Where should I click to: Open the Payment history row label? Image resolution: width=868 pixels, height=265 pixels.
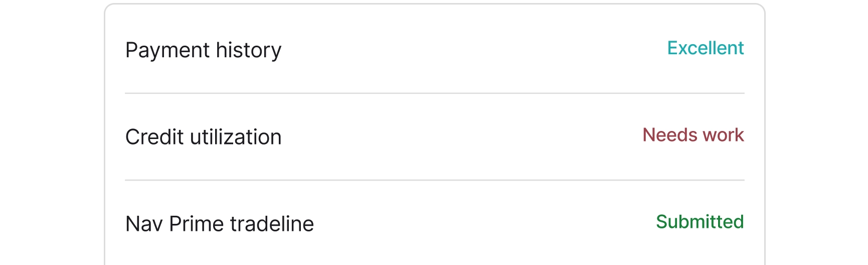pyautogui.click(x=203, y=50)
